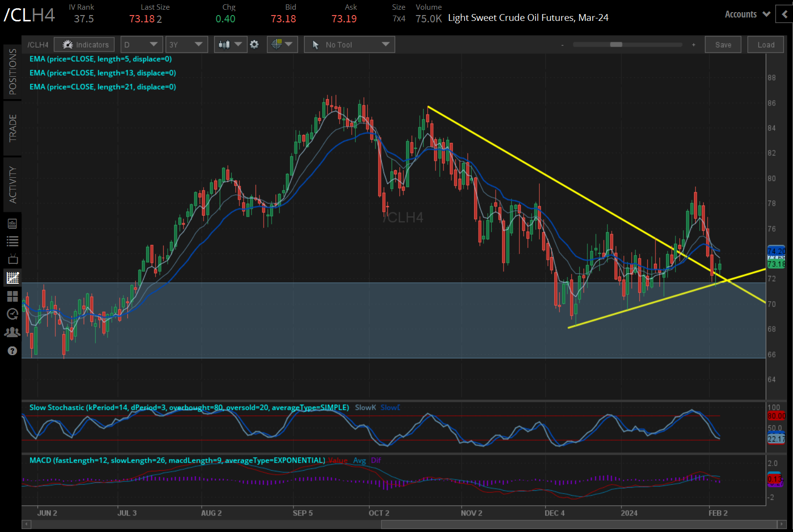Save the chart layout
The height and width of the screenshot is (532, 793).
tap(723, 44)
